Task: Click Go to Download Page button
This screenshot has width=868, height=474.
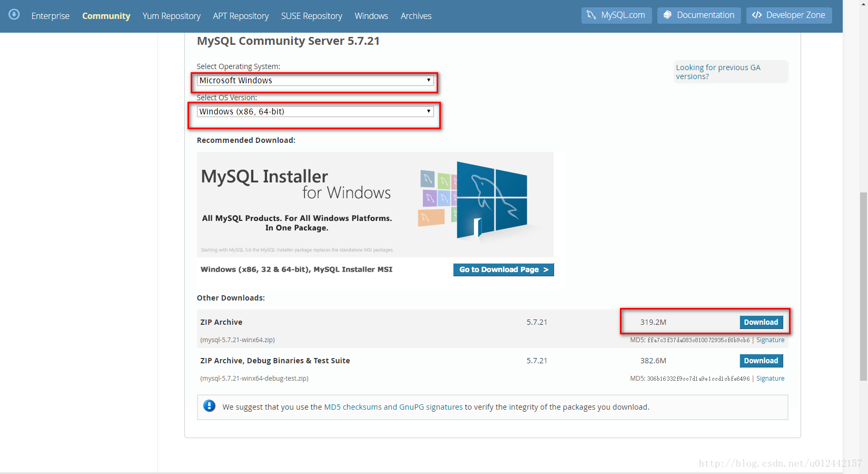Action: coord(504,269)
